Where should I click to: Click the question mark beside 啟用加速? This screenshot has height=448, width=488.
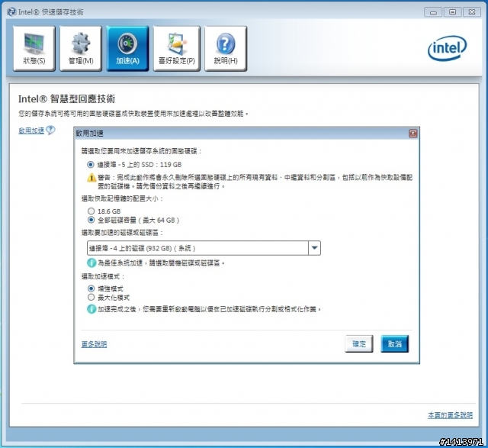tap(50, 130)
